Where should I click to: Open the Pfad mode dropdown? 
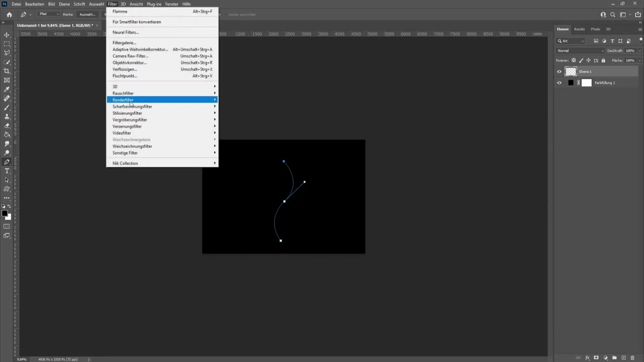(49, 14)
